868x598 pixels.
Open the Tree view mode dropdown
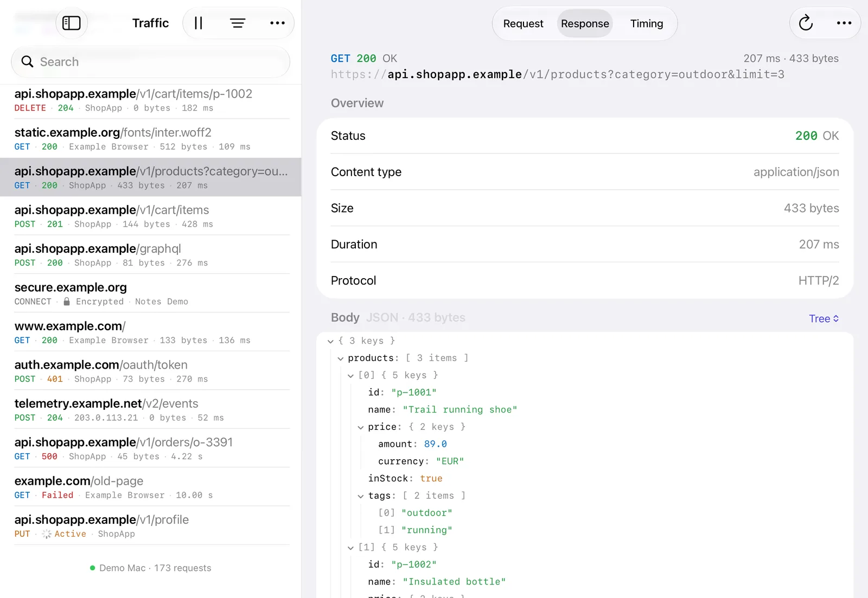[824, 319]
